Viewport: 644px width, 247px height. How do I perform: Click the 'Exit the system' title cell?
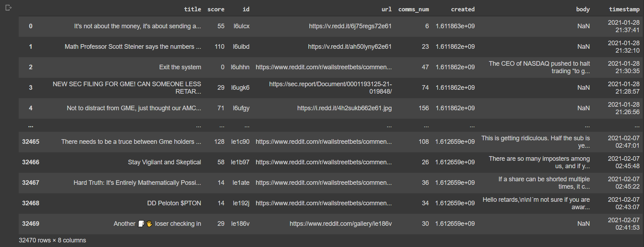[x=180, y=67]
